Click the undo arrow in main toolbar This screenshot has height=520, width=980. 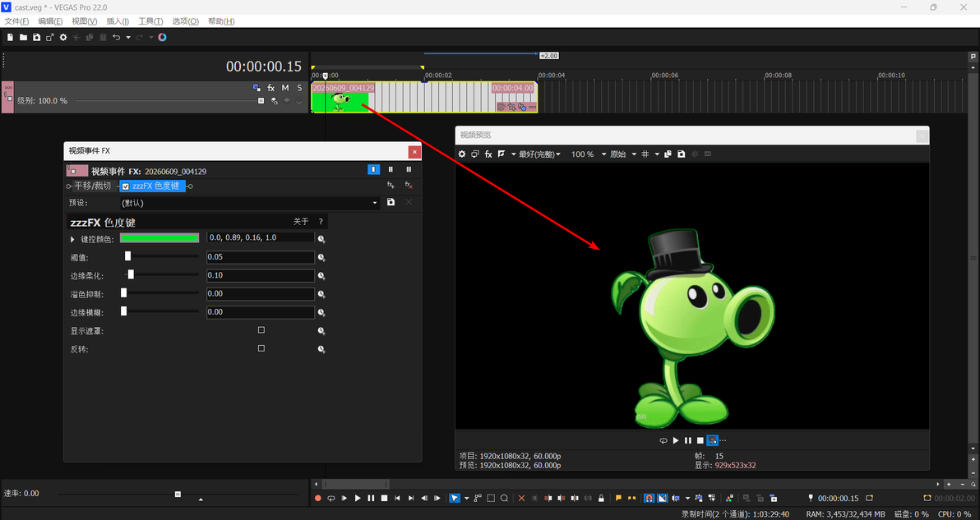tap(116, 38)
